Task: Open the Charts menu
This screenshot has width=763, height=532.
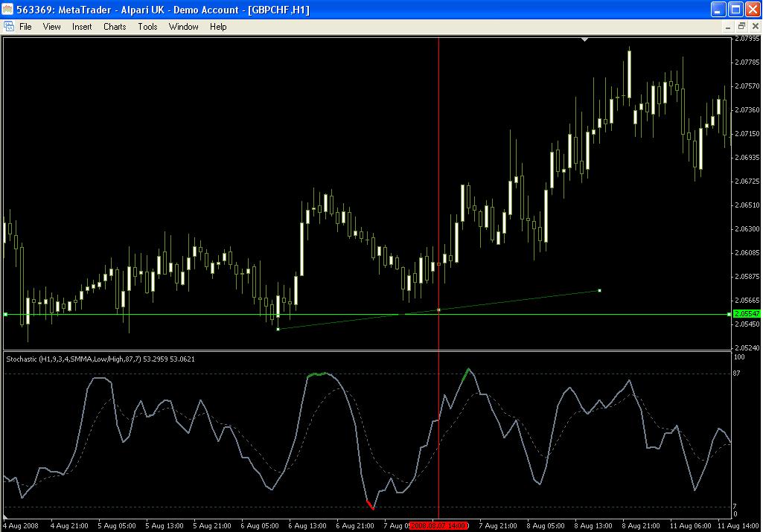Action: point(115,27)
